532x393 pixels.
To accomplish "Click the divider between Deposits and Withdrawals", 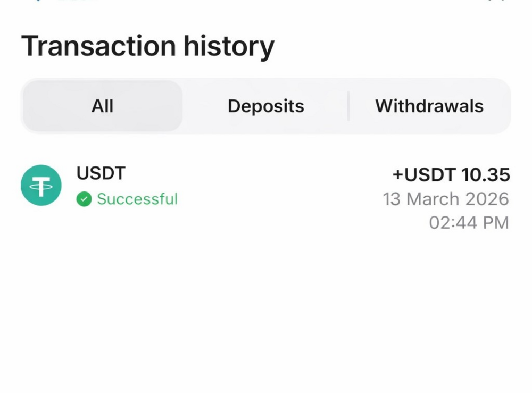I will (x=348, y=106).
